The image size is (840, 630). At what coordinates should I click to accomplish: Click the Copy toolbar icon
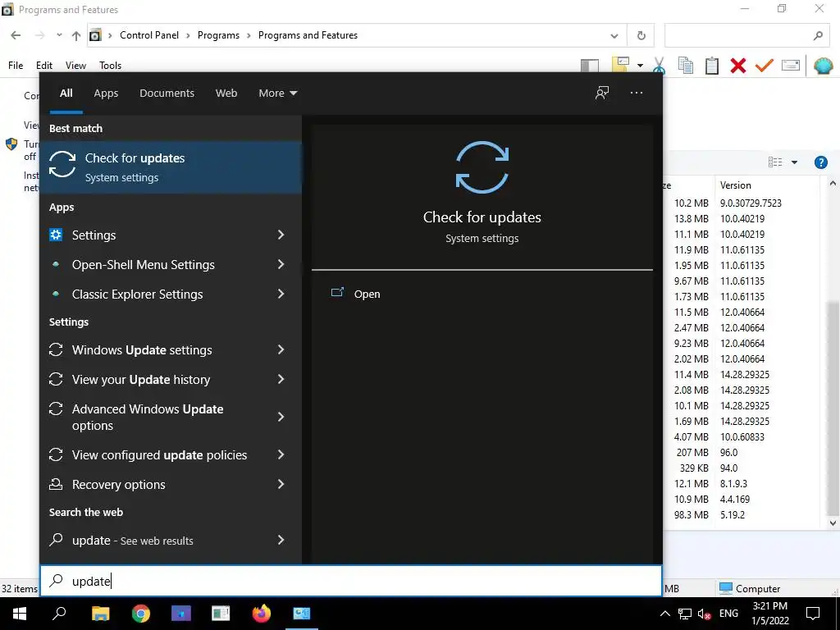pyautogui.click(x=686, y=66)
